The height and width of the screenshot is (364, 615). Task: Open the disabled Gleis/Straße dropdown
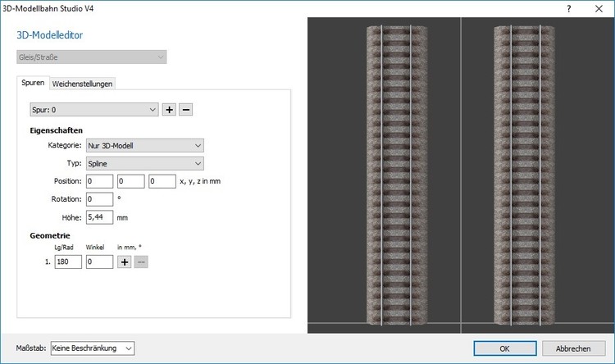pos(91,57)
